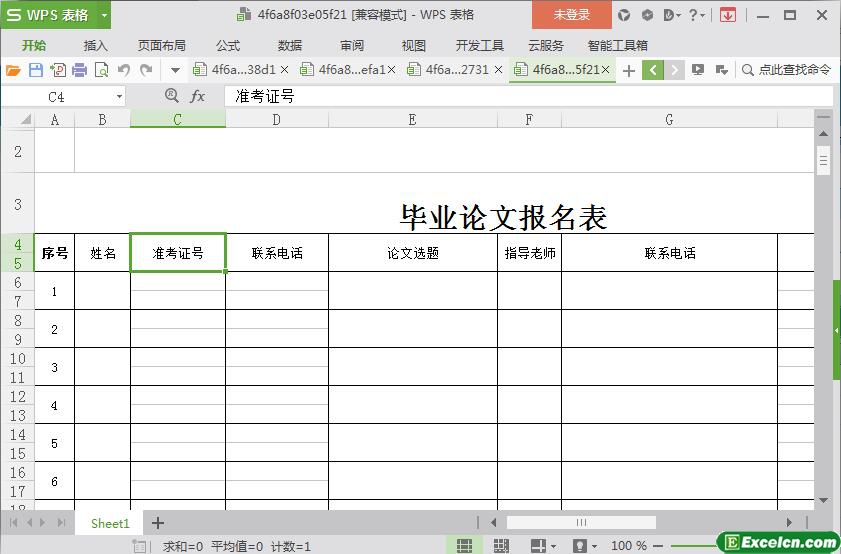Open the 视图 ribbon tab

414,46
